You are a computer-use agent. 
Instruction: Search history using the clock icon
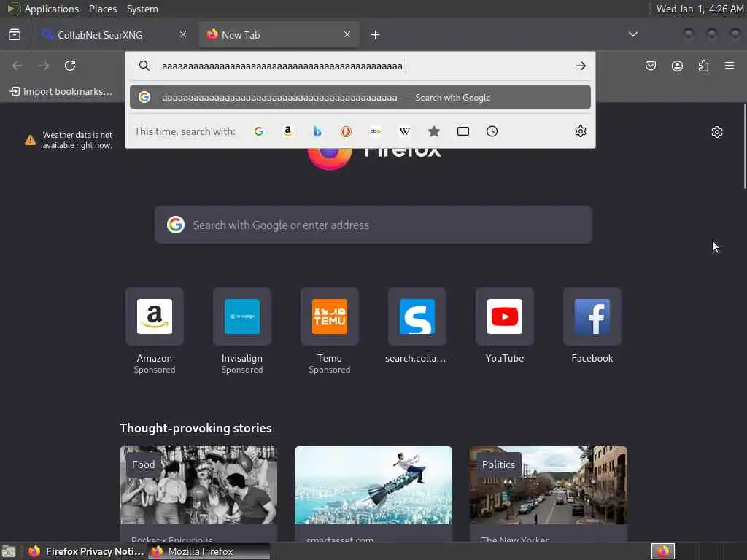coord(492,131)
